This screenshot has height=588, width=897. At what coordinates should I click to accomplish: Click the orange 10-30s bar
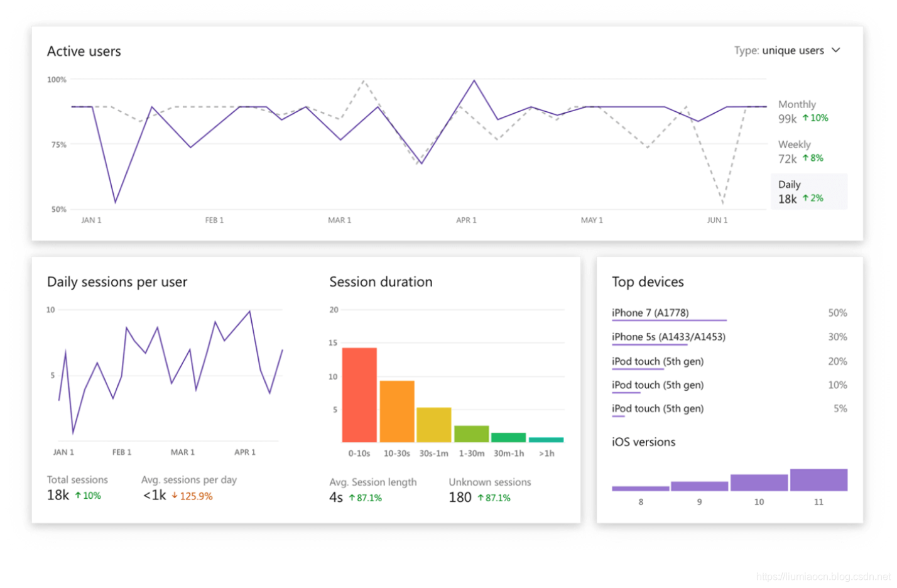397,411
